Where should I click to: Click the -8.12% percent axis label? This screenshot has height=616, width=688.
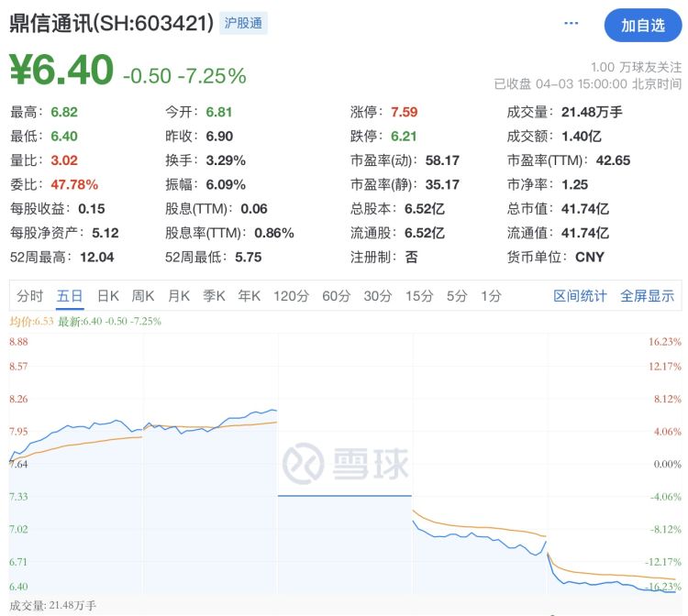[x=666, y=529]
